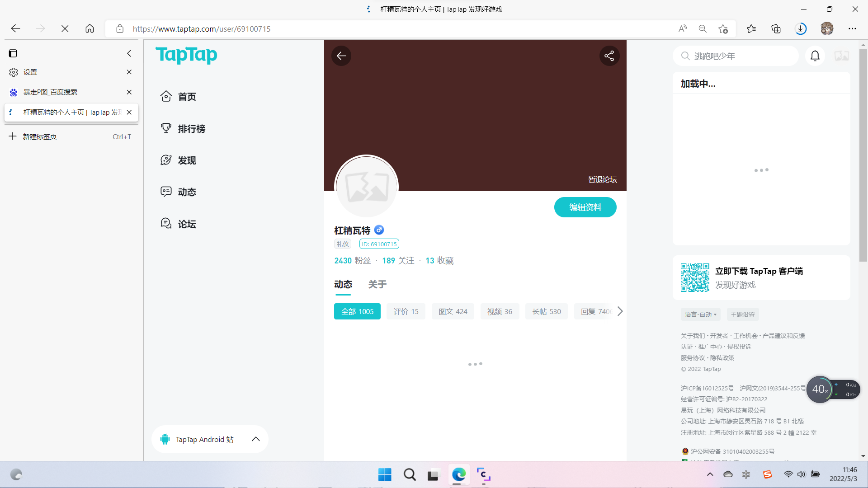Viewport: 868px width, 488px height.
Task: Click the 编辑资料 button
Action: point(585,207)
